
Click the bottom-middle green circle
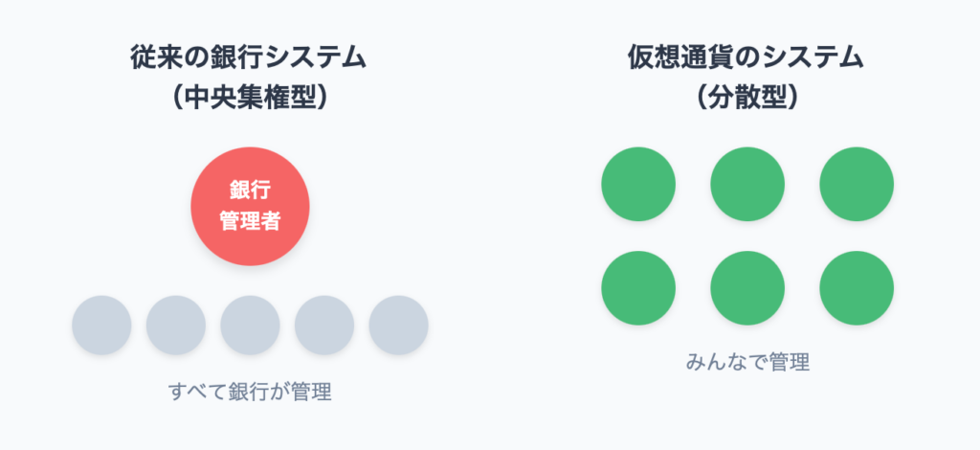[747, 289]
